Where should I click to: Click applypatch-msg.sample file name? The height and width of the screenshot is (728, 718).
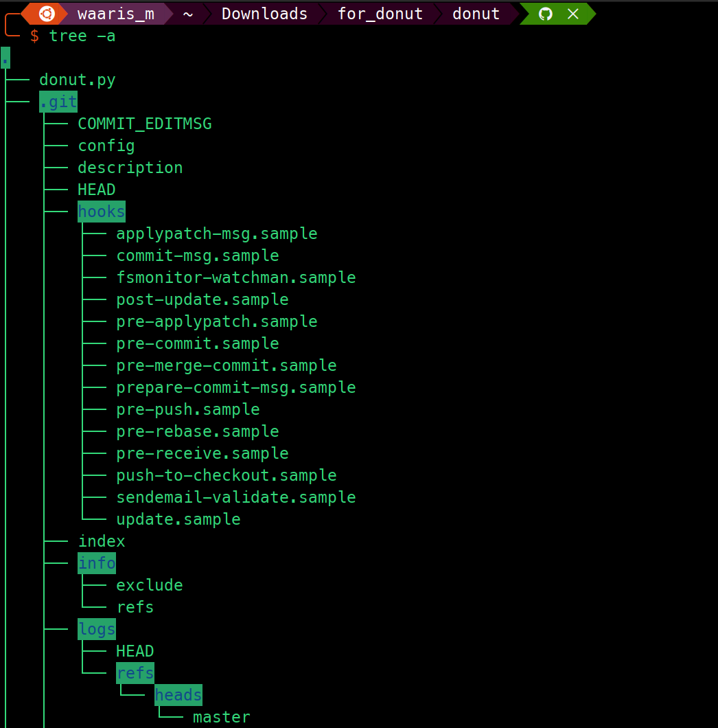tap(217, 234)
